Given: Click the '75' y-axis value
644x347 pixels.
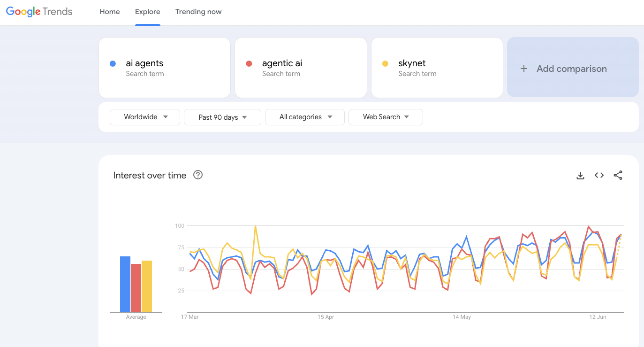Looking at the screenshot, I should point(181,247).
